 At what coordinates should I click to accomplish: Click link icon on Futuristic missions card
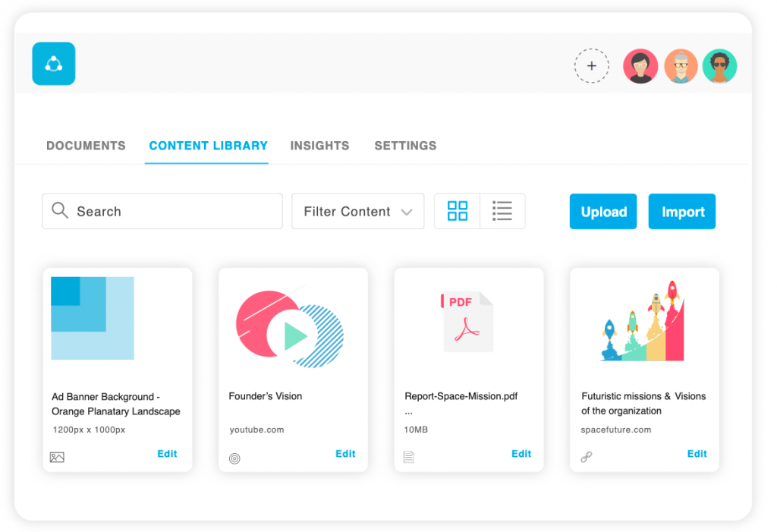586,457
